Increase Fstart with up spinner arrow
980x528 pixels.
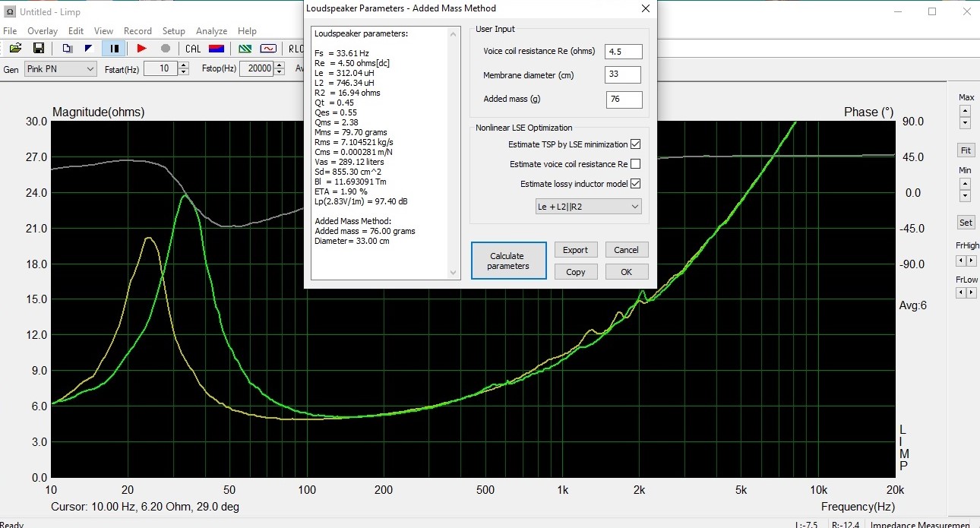(183, 65)
